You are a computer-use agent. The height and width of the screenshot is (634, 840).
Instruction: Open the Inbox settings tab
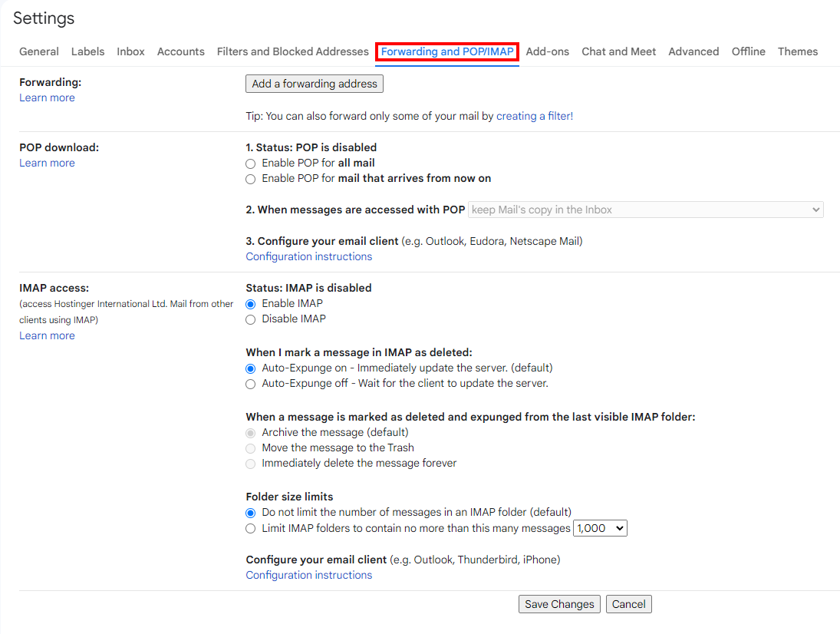[130, 51]
